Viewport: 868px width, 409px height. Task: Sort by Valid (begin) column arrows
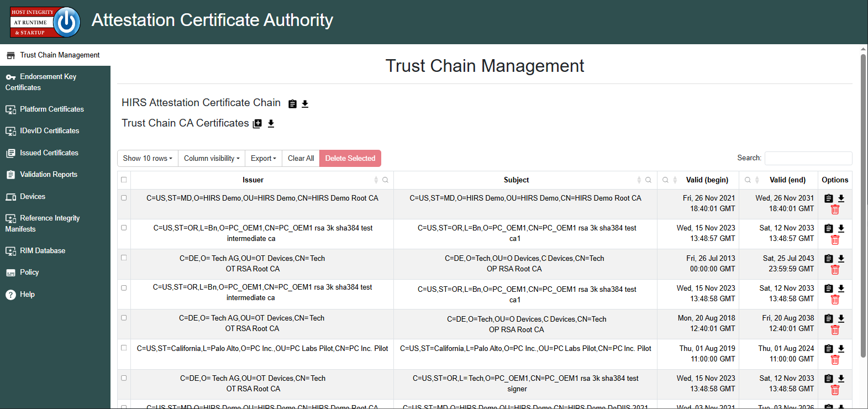coord(675,180)
